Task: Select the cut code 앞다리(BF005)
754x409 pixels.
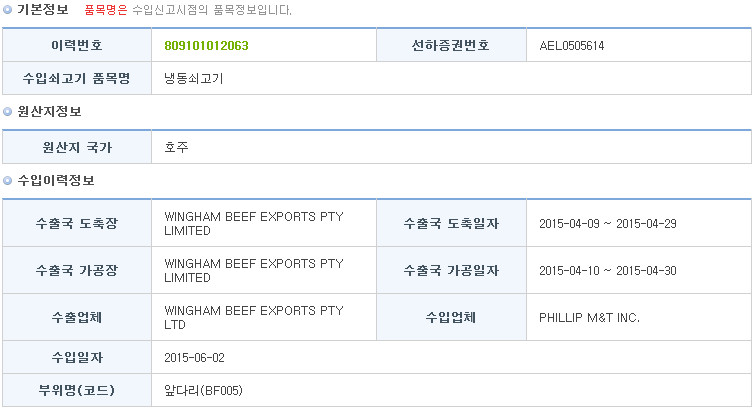Action: (x=203, y=390)
